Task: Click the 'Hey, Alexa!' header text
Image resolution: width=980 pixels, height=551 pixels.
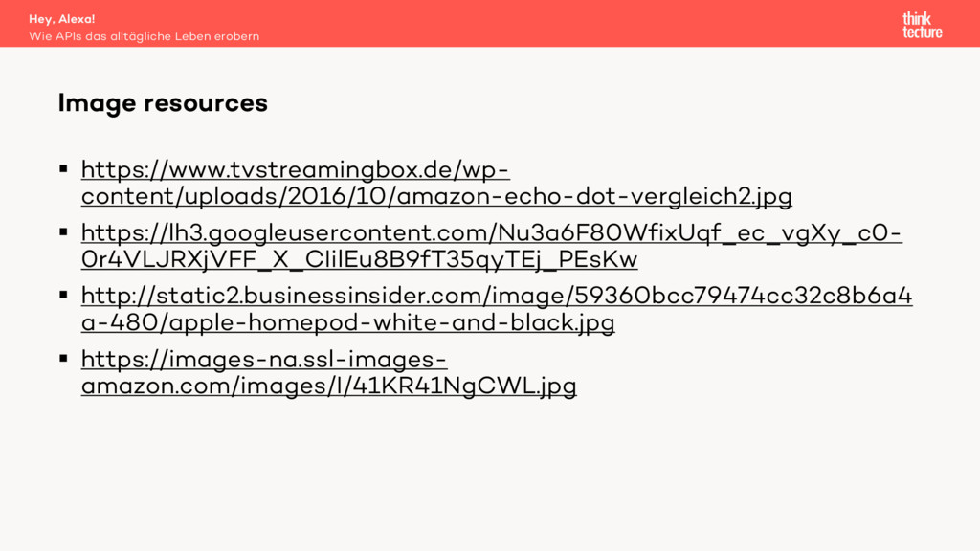Action: [62, 19]
